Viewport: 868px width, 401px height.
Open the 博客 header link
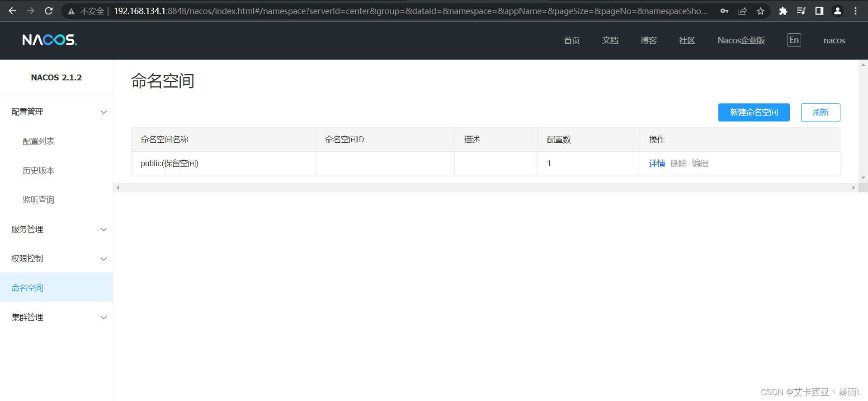point(648,40)
